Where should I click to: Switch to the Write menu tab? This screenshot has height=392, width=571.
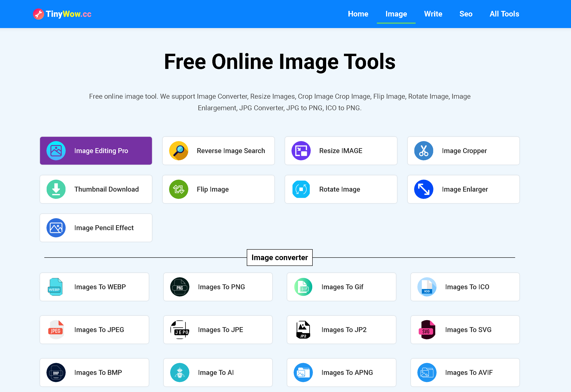pyautogui.click(x=433, y=14)
